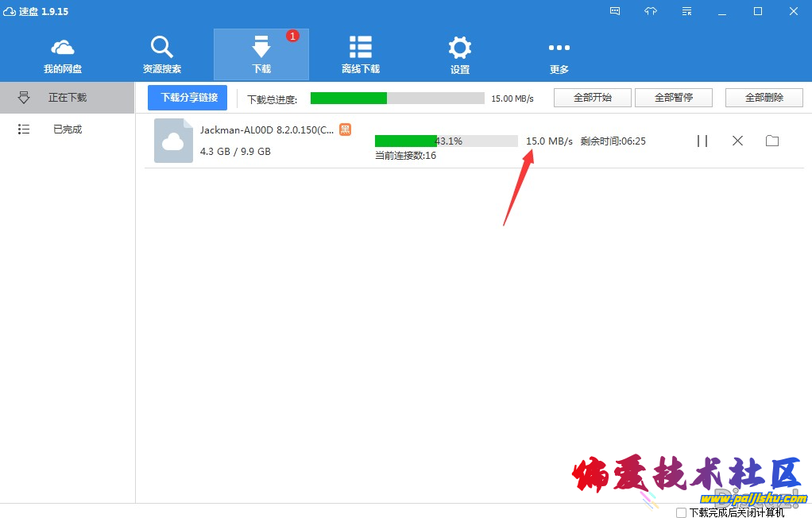The height and width of the screenshot is (518, 812).
Task: Select 正在下载 (Downloading) in sidebar
Action: [67, 98]
